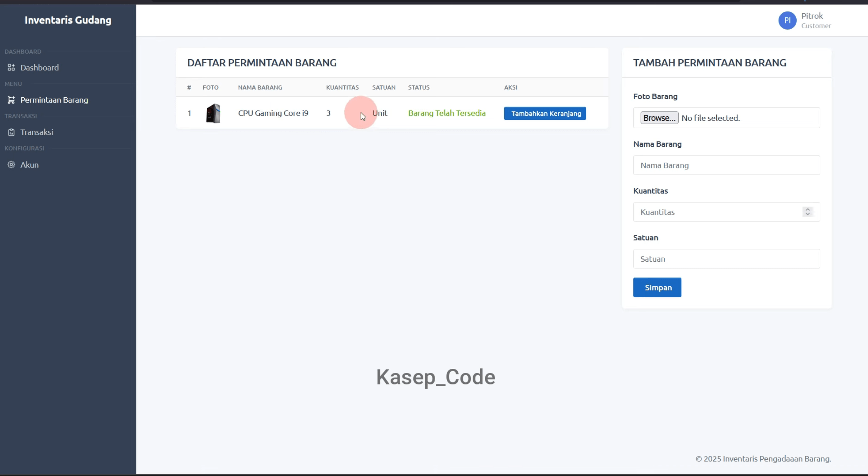This screenshot has height=476, width=868.
Task: Click the 'CPU Gaming Core i9' cell
Action: pos(273,113)
